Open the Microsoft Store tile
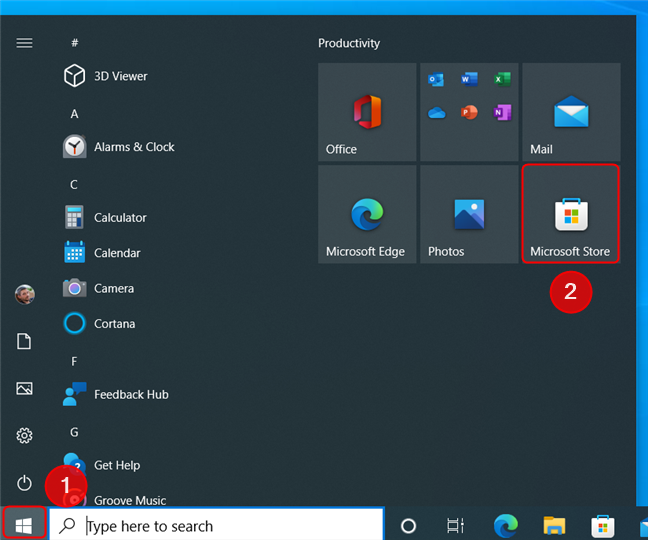This screenshot has width=648, height=540. point(571,214)
